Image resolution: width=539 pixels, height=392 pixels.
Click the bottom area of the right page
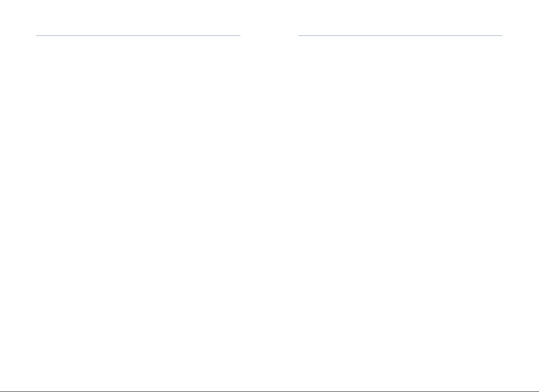click(400, 371)
